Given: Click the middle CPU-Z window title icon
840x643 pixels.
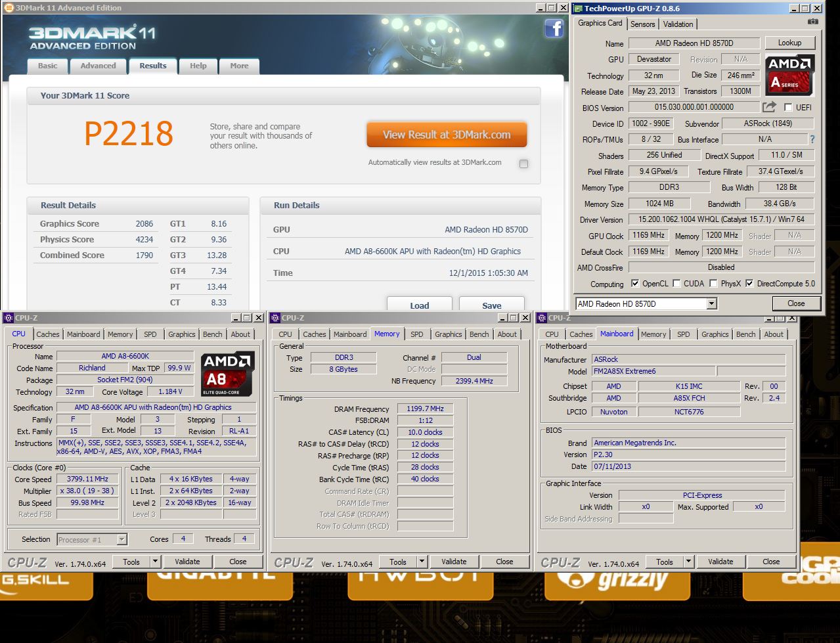Looking at the screenshot, I should pyautogui.click(x=275, y=318).
